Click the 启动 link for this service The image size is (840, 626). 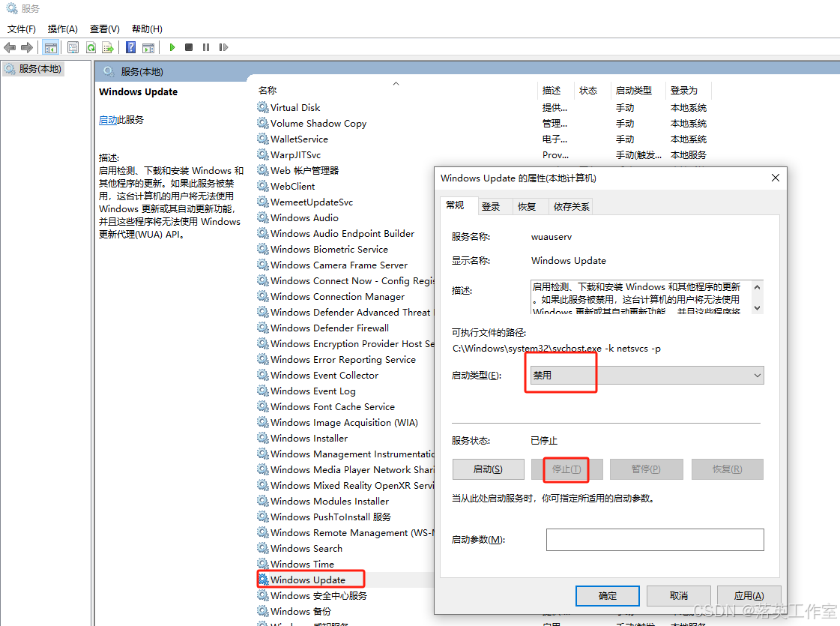pyautogui.click(x=108, y=119)
